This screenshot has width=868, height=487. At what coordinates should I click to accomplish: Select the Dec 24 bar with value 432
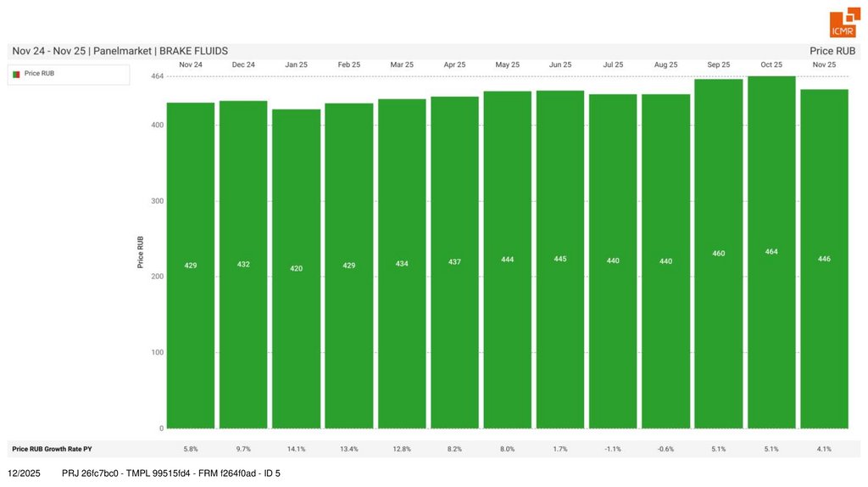click(243, 265)
